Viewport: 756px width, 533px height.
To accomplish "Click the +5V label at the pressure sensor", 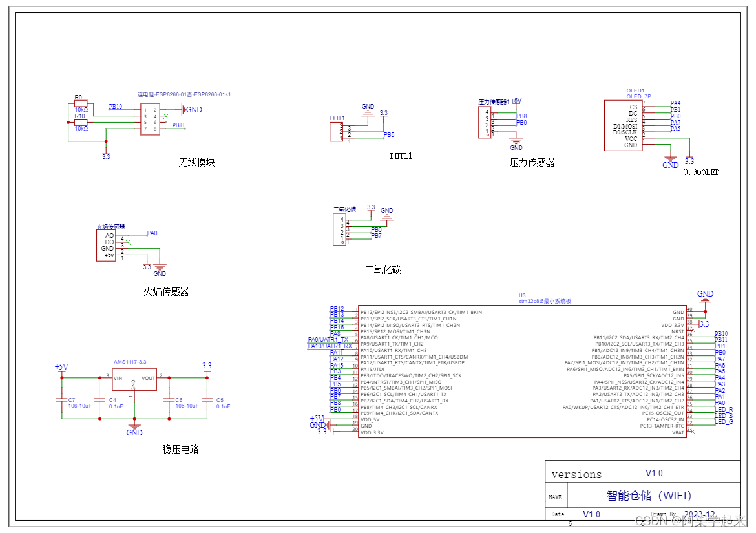I will click(x=516, y=101).
